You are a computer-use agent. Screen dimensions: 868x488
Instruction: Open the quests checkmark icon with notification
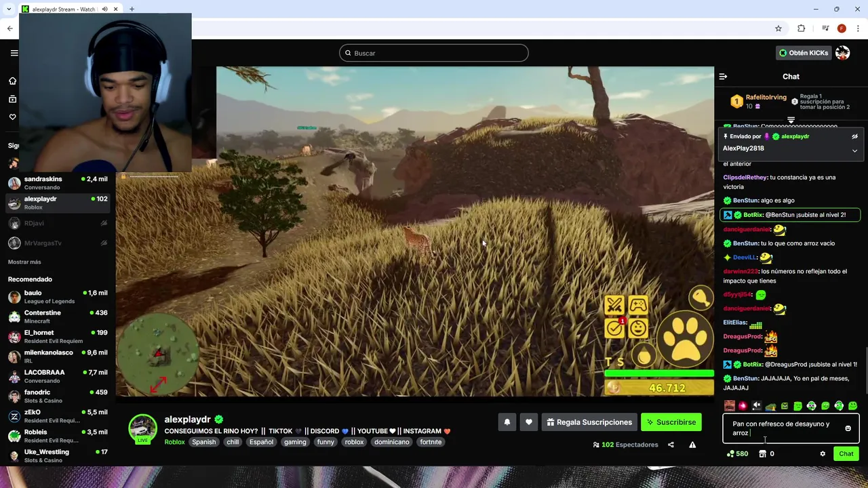[614, 328]
